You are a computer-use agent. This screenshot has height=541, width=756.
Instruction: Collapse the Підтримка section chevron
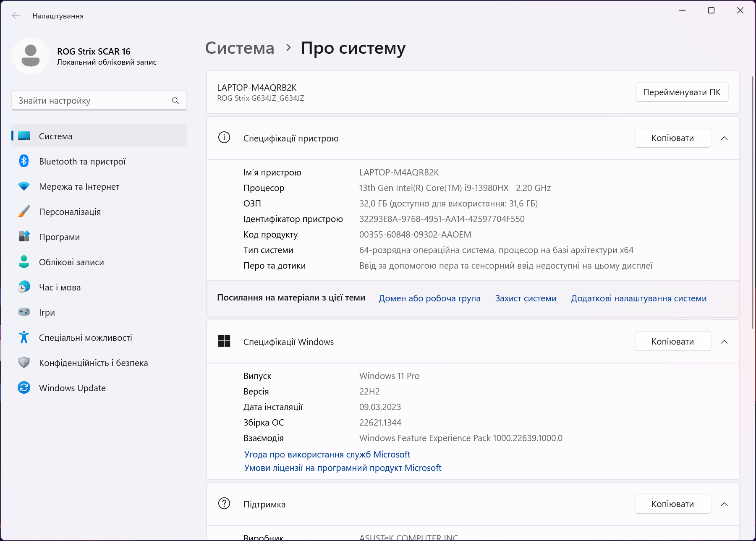point(724,504)
